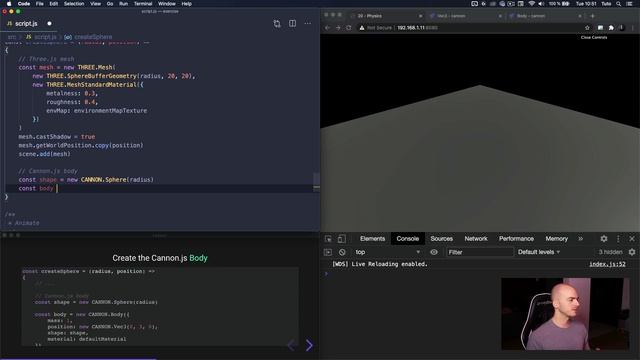Open DevTools customize three-dot menu
Screen dimensions: 640x360
tap(618, 239)
